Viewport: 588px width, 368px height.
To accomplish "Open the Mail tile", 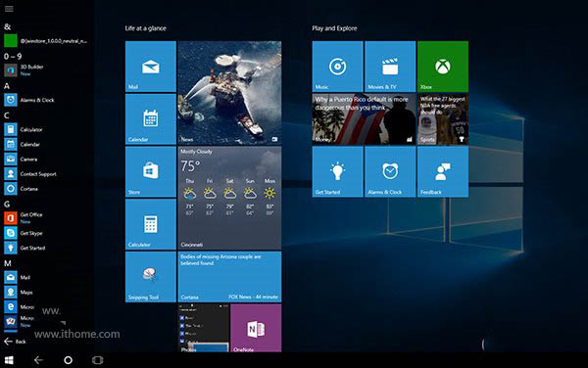I will (x=150, y=67).
